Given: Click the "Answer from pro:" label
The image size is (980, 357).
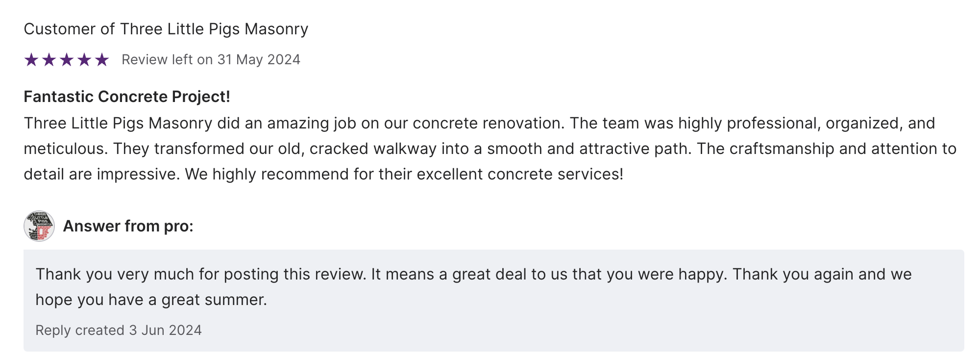Looking at the screenshot, I should click(x=128, y=226).
